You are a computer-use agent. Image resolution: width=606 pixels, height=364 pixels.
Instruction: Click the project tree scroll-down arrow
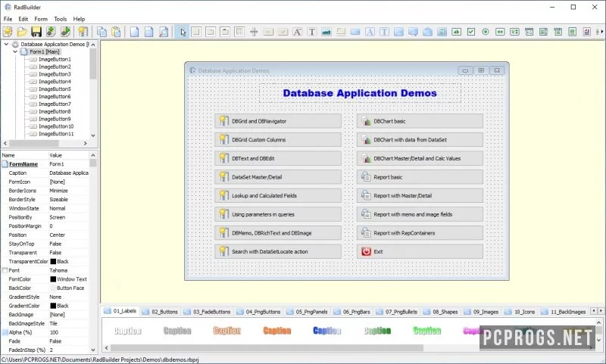point(92,135)
